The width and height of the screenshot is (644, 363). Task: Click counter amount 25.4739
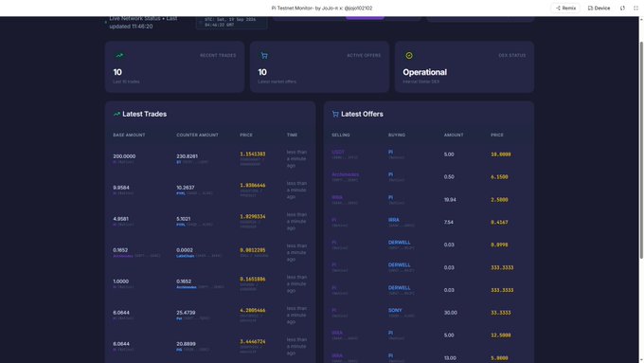point(186,313)
